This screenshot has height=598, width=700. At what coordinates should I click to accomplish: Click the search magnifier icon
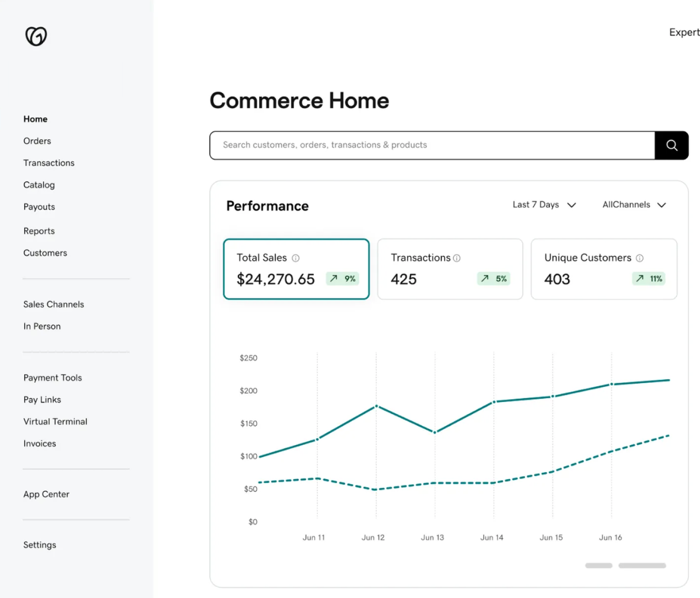pos(671,145)
